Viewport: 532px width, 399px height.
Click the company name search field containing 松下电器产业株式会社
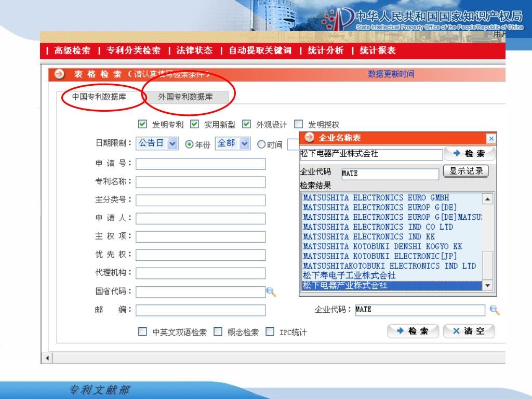(371, 154)
